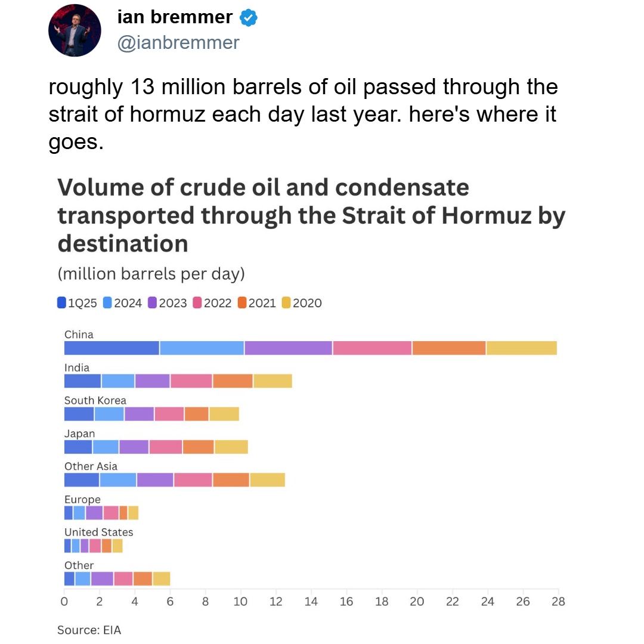644x644 pixels.
Task: Click the Source: EIA caption
Action: point(89,630)
